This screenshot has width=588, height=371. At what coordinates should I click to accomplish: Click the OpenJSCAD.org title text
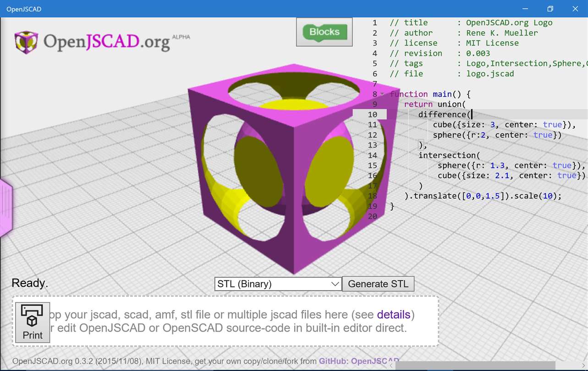coord(106,42)
